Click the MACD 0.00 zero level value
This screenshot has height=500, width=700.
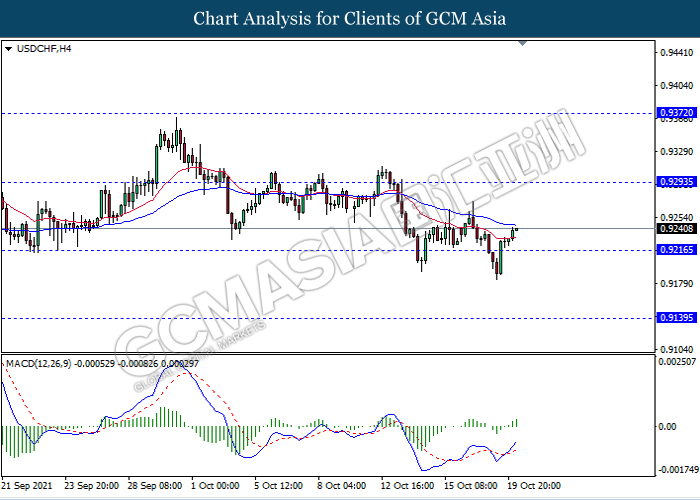pyautogui.click(x=667, y=427)
